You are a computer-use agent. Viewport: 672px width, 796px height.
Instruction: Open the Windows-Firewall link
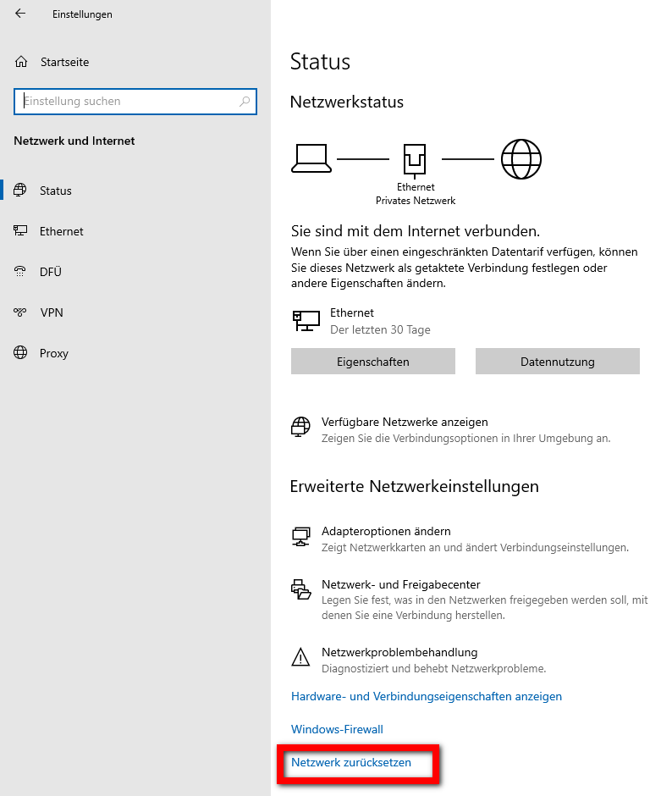pyautogui.click(x=337, y=729)
